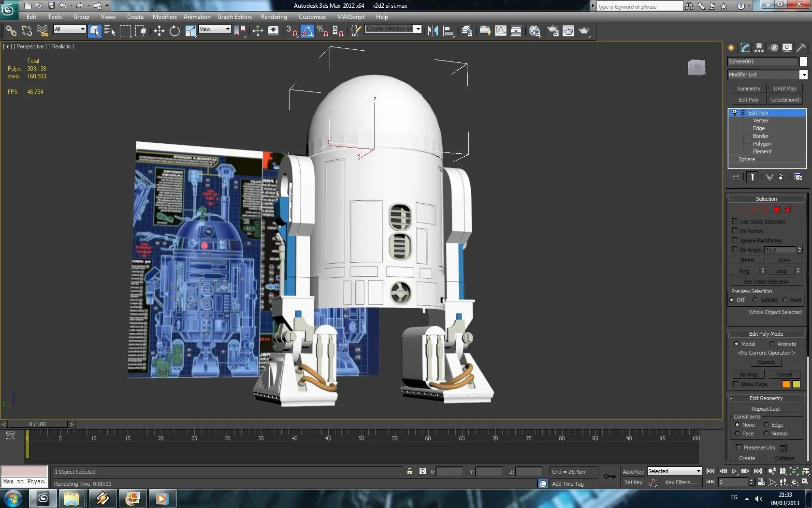Image resolution: width=812 pixels, height=508 pixels.
Task: Toggle the Auto Key button
Action: [633, 472]
